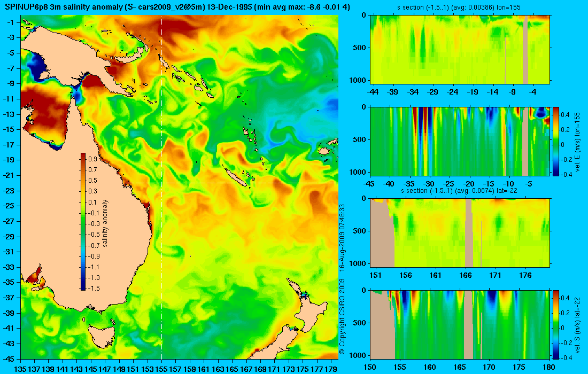Click the -45 label under the vel. E plot

pos(369,184)
